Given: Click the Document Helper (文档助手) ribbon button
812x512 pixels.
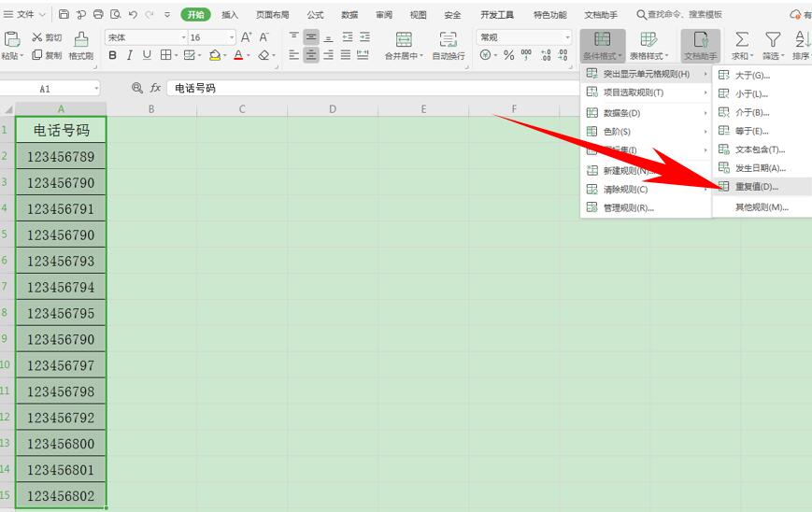Looking at the screenshot, I should (700, 46).
